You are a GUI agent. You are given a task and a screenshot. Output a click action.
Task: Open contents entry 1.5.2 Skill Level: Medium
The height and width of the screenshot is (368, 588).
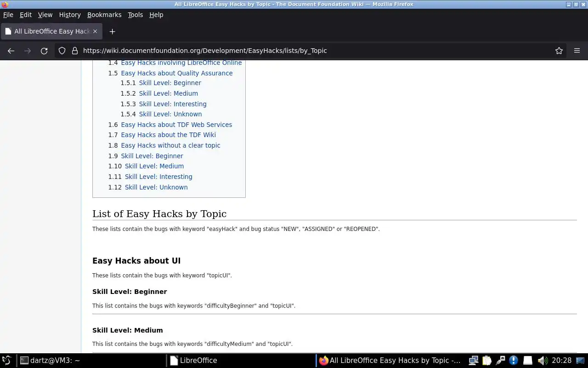169,93
